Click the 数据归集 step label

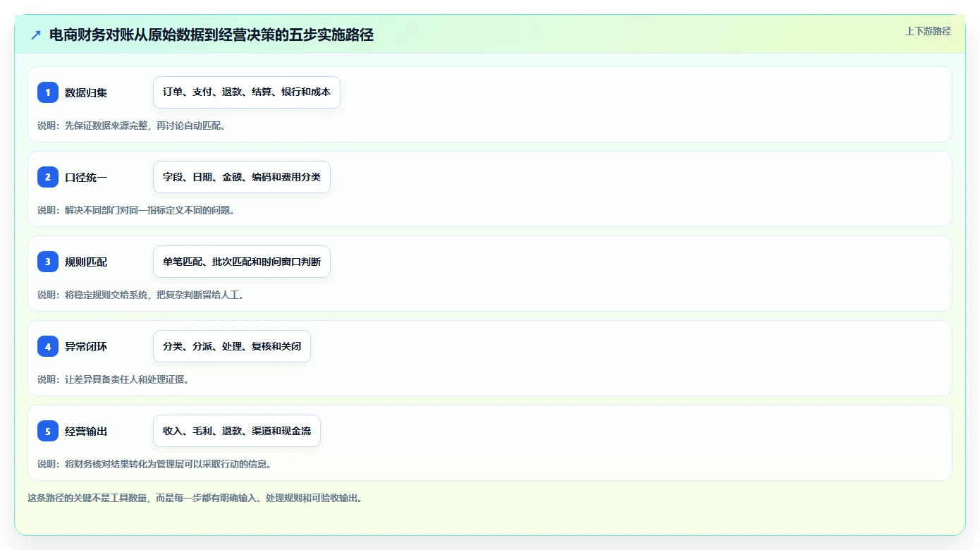[86, 92]
